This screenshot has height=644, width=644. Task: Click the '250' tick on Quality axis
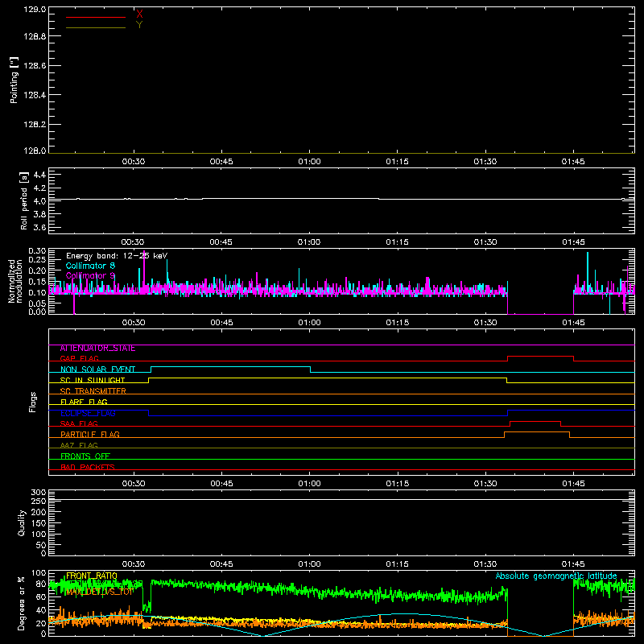(39, 502)
